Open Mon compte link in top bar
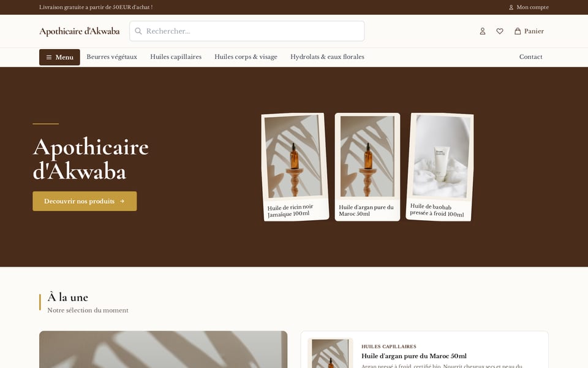 point(529,7)
